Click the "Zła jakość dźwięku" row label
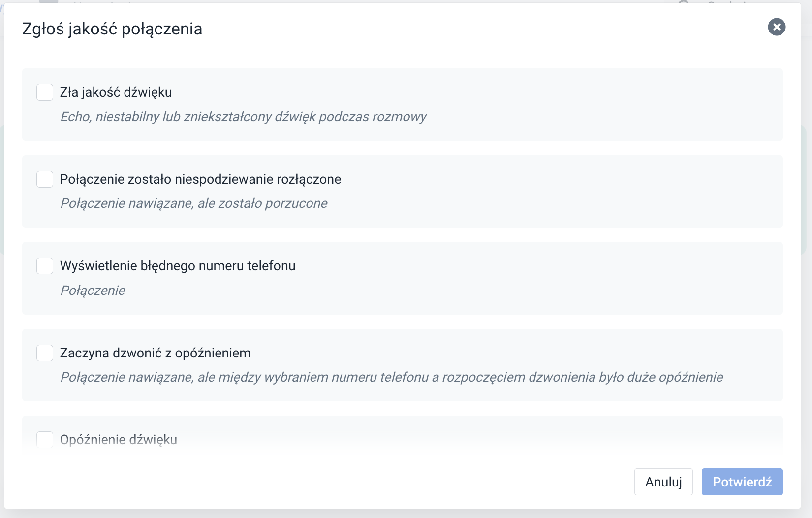812x518 pixels. click(116, 92)
